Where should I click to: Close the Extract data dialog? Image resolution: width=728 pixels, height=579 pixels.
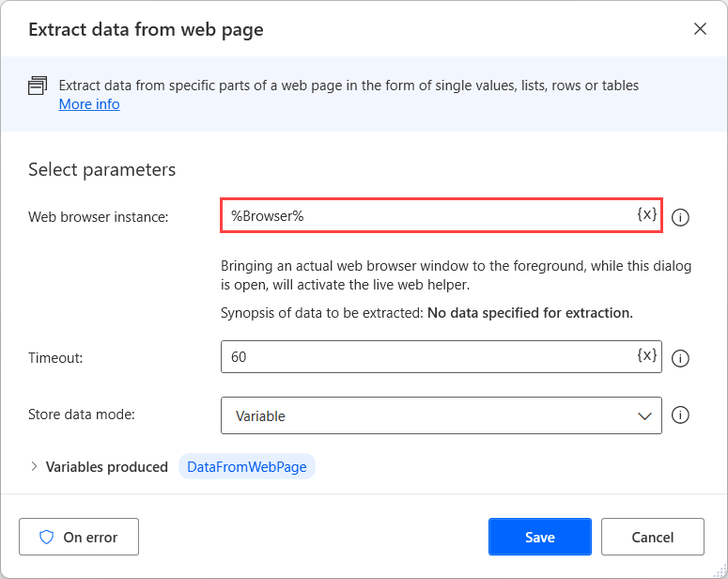[700, 29]
